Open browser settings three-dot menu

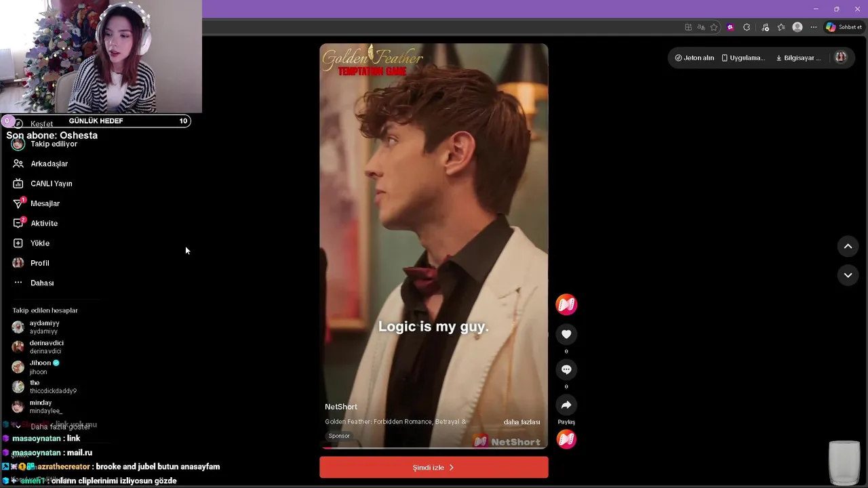pyautogui.click(x=814, y=27)
